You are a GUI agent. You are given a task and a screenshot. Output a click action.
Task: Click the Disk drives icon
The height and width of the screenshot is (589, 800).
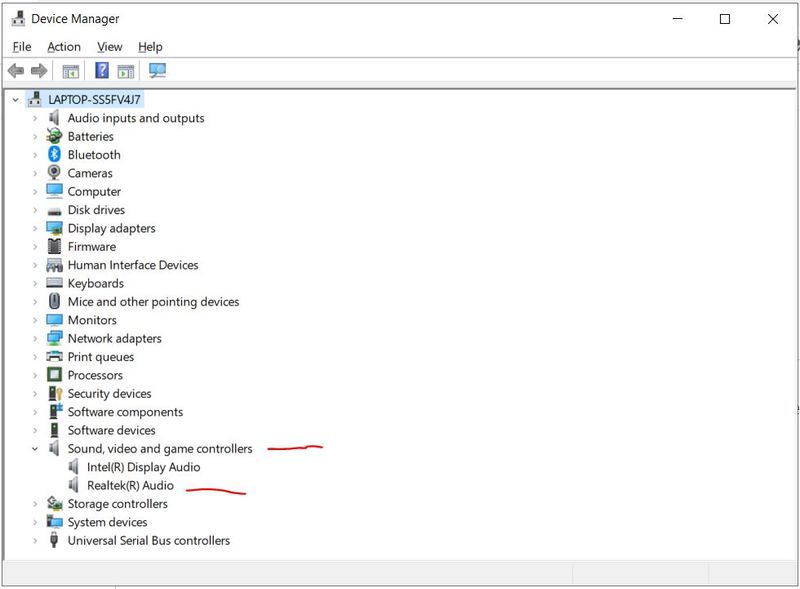click(54, 211)
